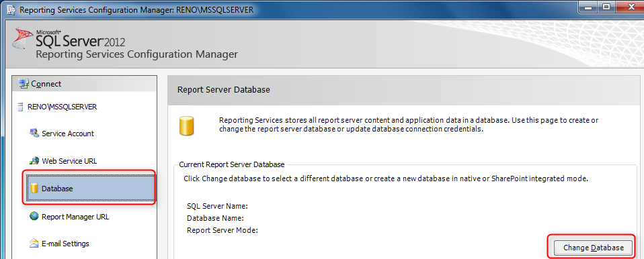Maximize the Configuration Manager window

pos(606,7)
